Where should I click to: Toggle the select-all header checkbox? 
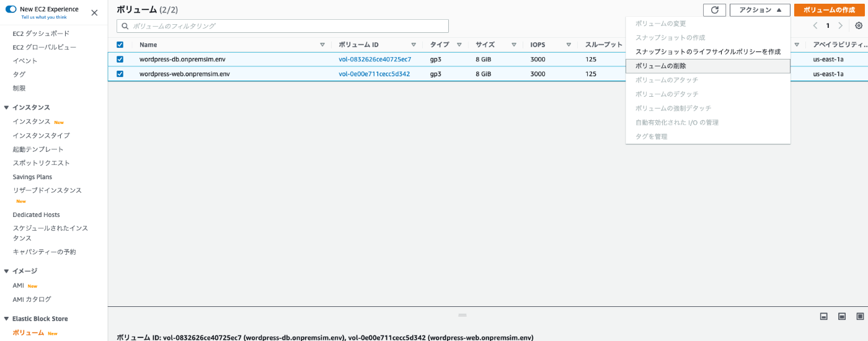120,45
